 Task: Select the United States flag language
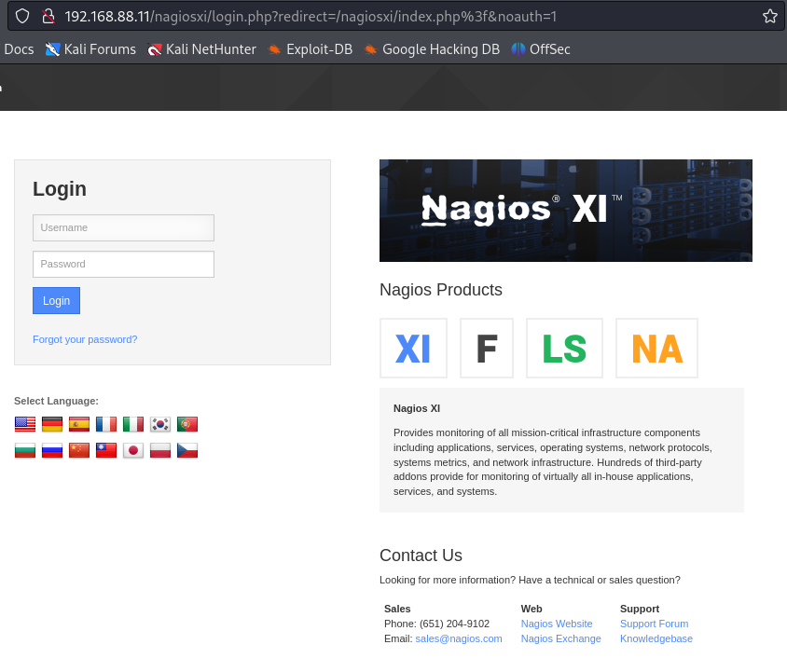(x=25, y=424)
